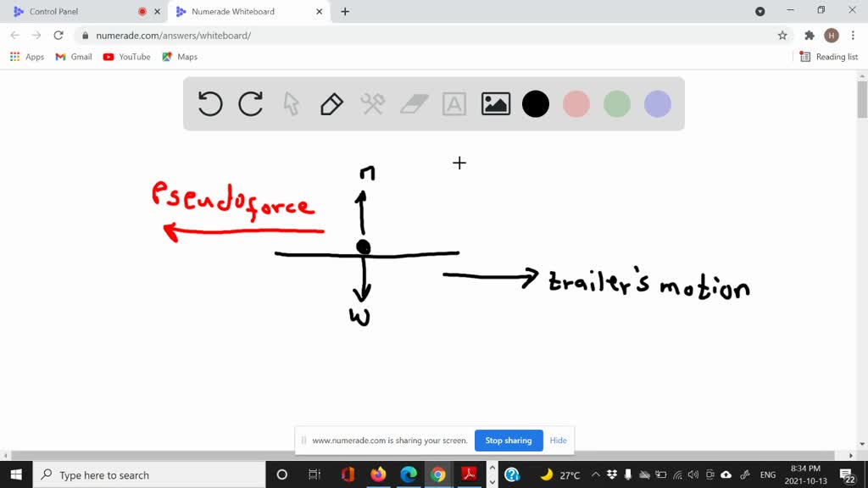
Task: Click the redo arrow in whiteboard toolbar
Action: tap(251, 103)
